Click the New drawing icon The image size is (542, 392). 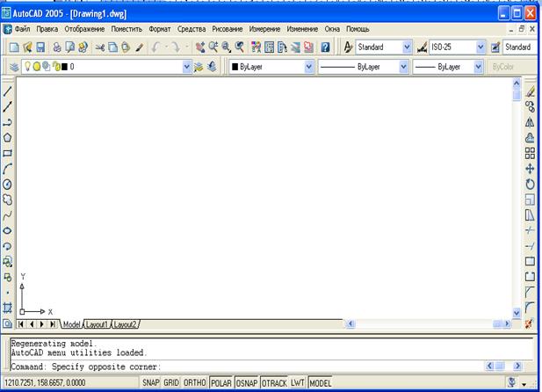point(14,47)
